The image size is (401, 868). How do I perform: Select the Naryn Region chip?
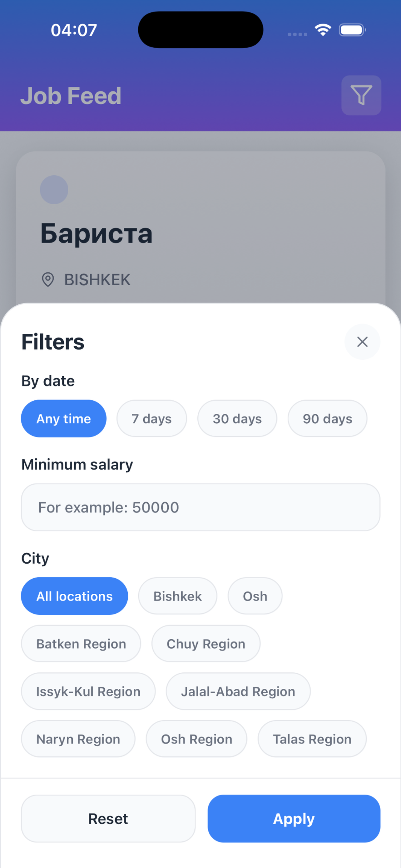(x=78, y=739)
